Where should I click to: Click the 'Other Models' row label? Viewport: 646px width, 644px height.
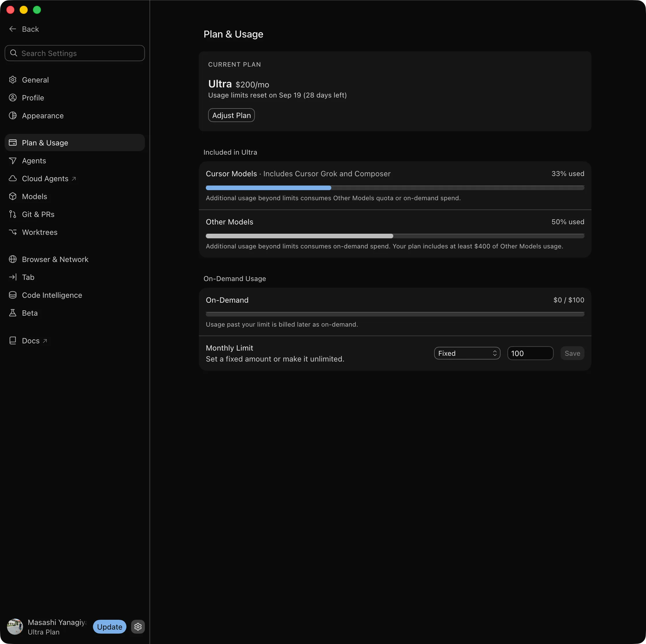229,222
